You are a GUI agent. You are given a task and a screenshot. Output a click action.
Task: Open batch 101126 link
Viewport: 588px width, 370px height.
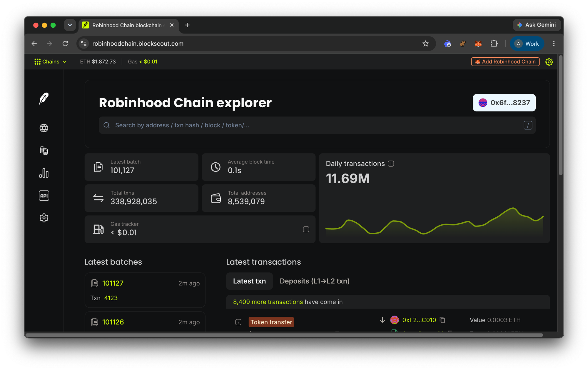[x=113, y=322]
